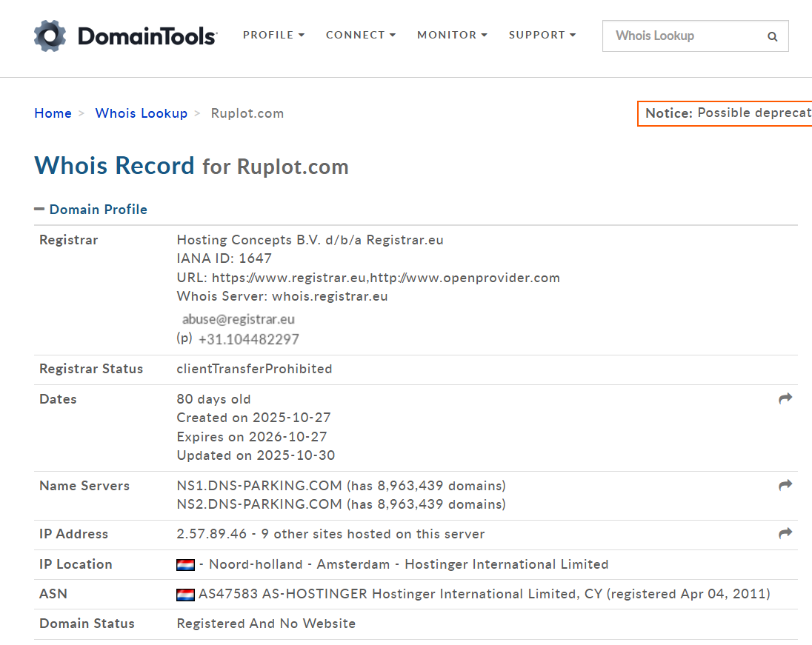Click the IP address 2.57.89.46 text

click(x=211, y=534)
